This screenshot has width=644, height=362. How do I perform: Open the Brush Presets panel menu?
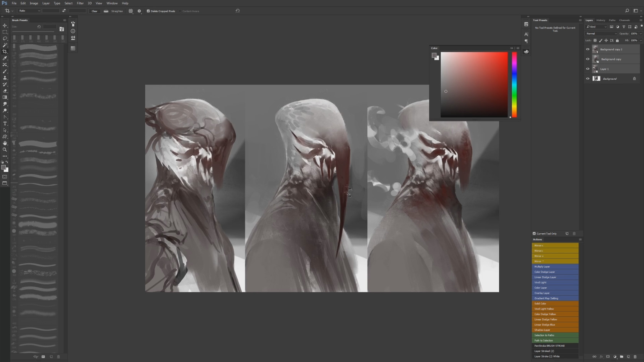tap(64, 20)
